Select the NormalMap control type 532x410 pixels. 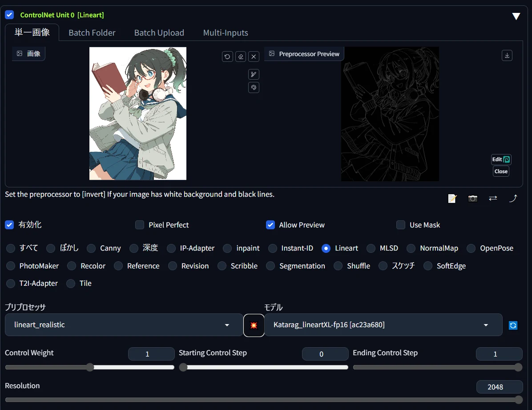[x=411, y=248]
